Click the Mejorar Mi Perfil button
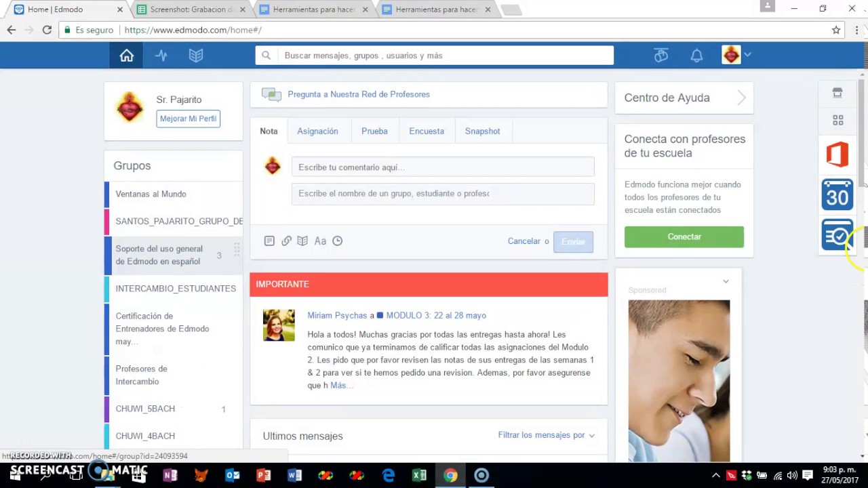 pyautogui.click(x=188, y=119)
